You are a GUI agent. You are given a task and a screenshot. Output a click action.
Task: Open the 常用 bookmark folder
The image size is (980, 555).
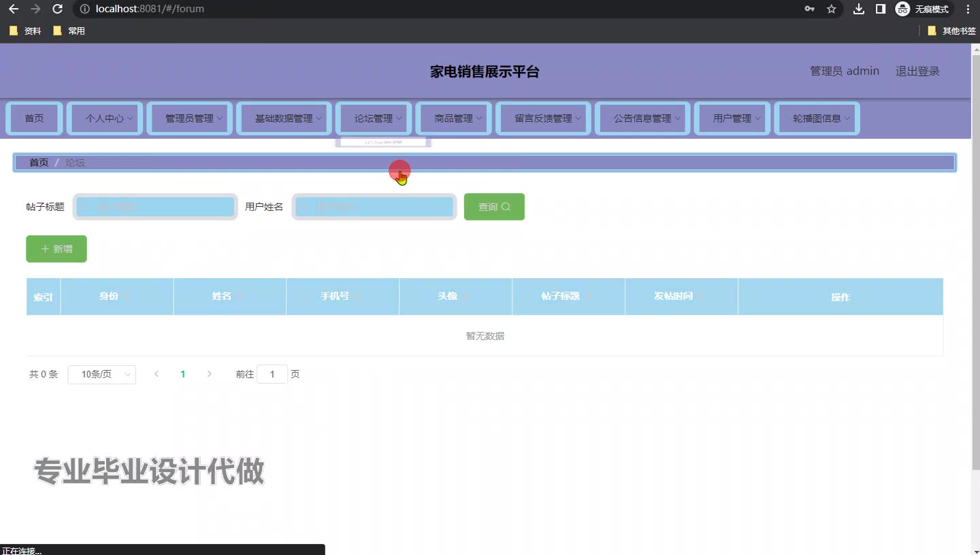click(69, 31)
